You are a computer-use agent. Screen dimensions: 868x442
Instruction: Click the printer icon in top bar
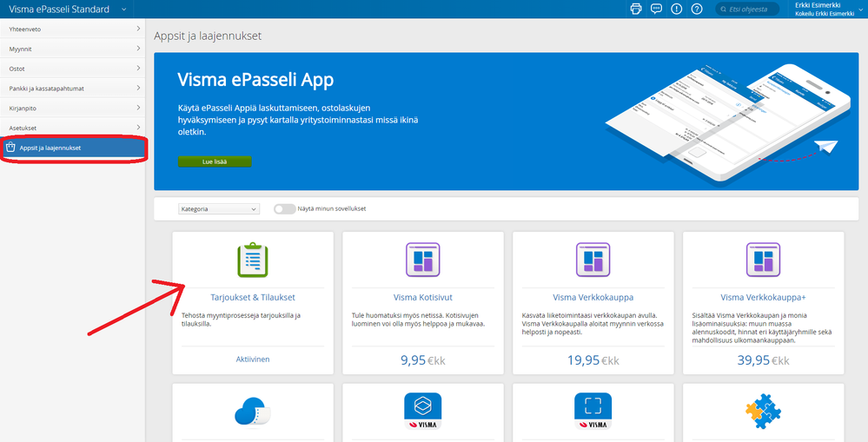coord(636,9)
